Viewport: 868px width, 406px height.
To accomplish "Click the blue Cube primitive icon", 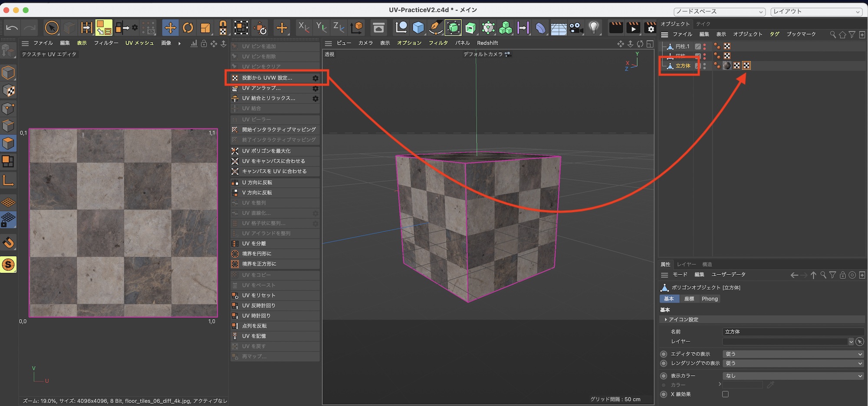I will coord(418,28).
